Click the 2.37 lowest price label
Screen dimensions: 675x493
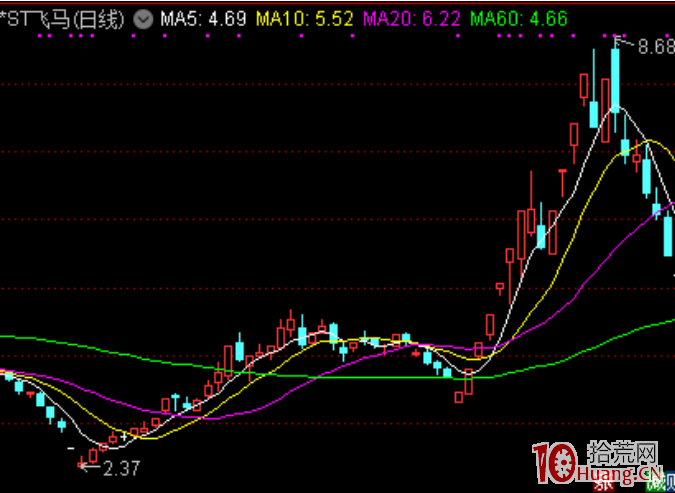click(x=122, y=468)
